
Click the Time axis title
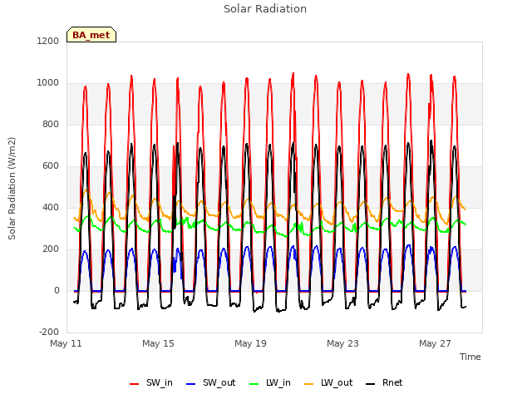470,357
